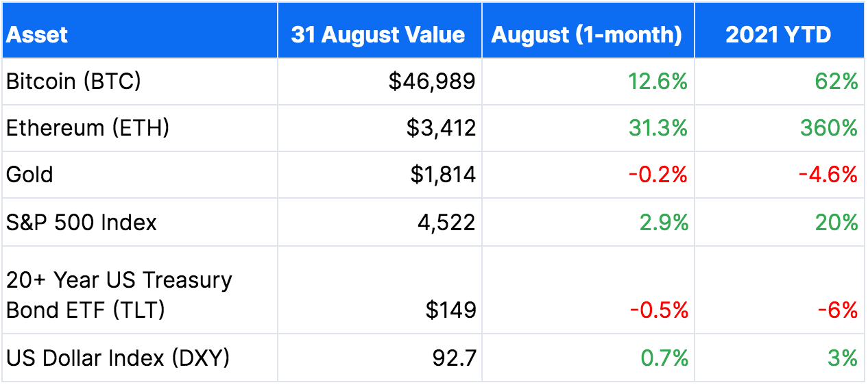Screen dimensions: 868x385
Task: Select the $3,412 Ethereum value cell
Action: pyautogui.click(x=380, y=128)
